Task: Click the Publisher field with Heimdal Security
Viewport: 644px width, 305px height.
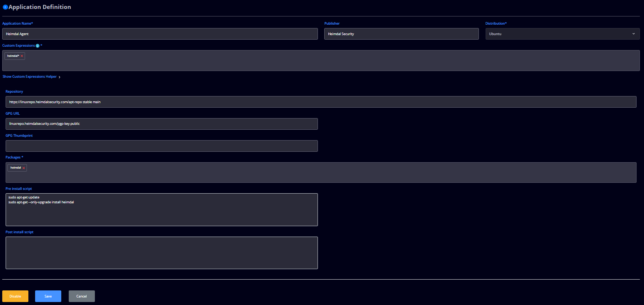Action: (x=401, y=34)
